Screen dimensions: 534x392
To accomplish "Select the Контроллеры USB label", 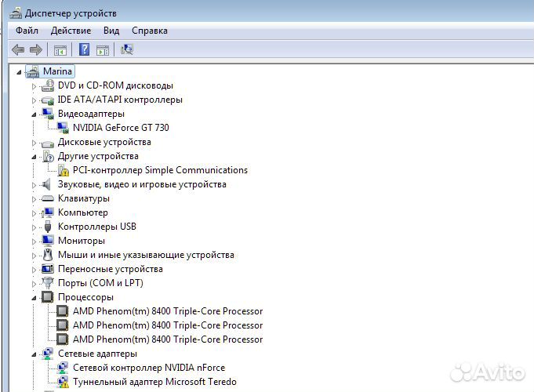I will click(x=97, y=227).
